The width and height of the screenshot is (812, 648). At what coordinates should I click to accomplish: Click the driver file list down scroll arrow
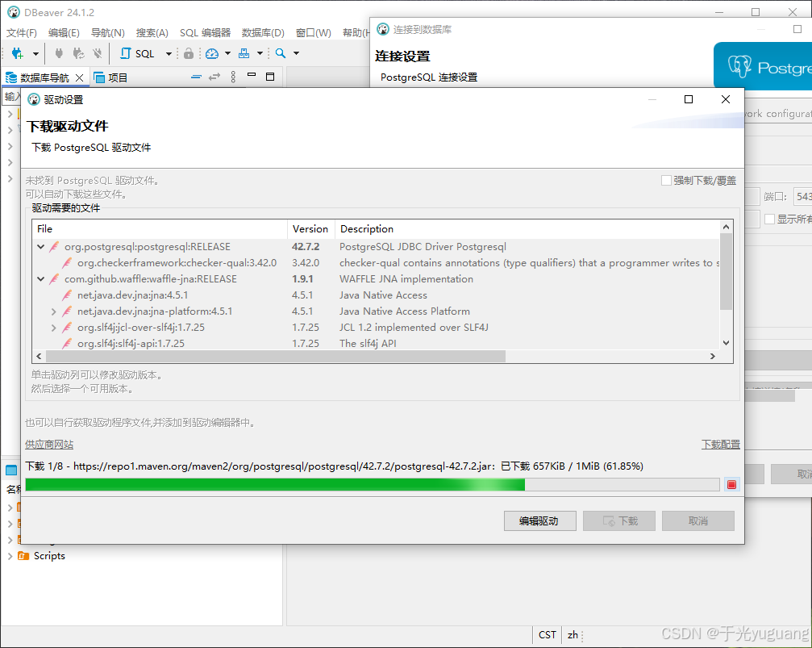[726, 343]
